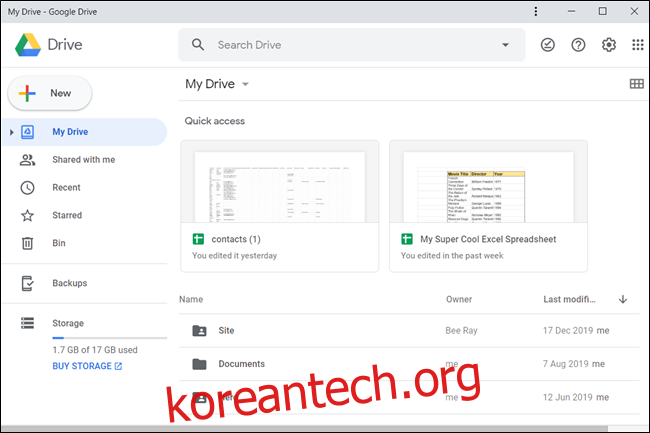Click the search magnifier icon

(198, 45)
